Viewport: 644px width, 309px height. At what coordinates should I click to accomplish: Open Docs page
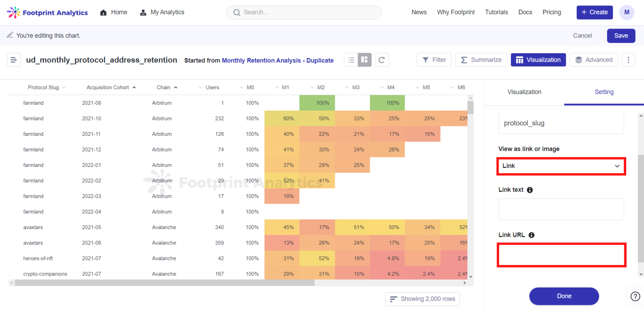[525, 12]
